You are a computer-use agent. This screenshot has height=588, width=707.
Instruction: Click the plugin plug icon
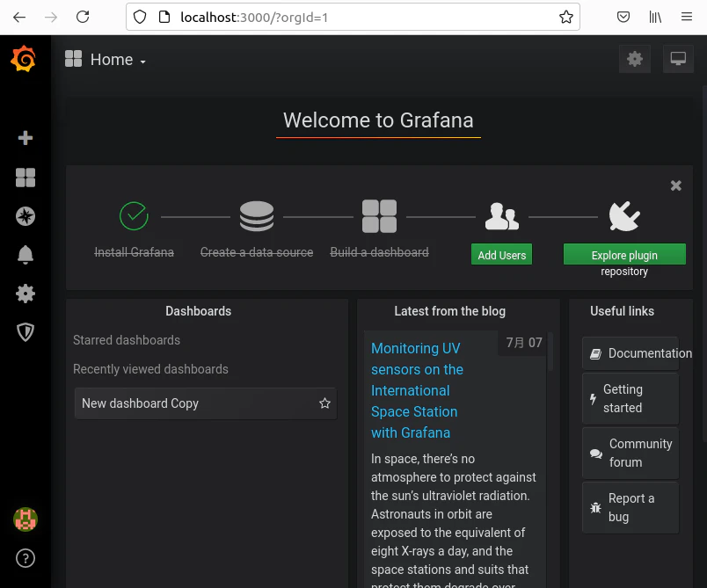624,216
